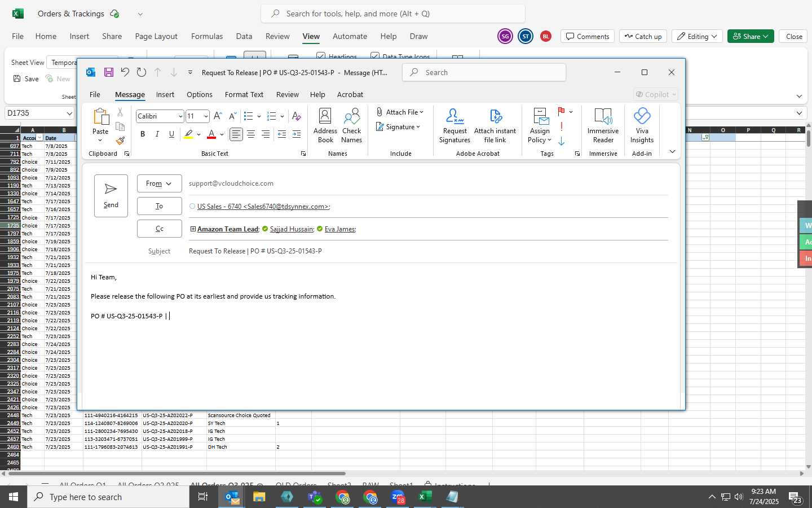Viewport: 812px width, 508px height.
Task: Expand the Outlook ribbon options chevron
Action: tap(672, 152)
